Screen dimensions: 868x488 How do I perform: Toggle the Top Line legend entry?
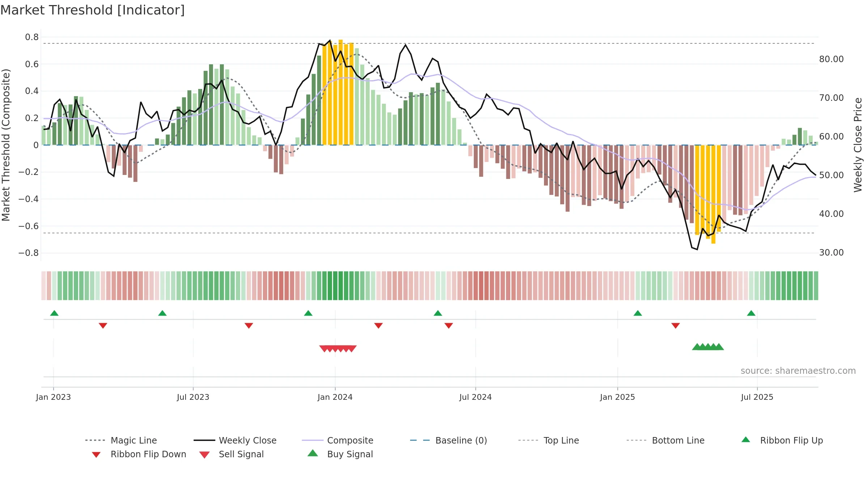point(548,440)
